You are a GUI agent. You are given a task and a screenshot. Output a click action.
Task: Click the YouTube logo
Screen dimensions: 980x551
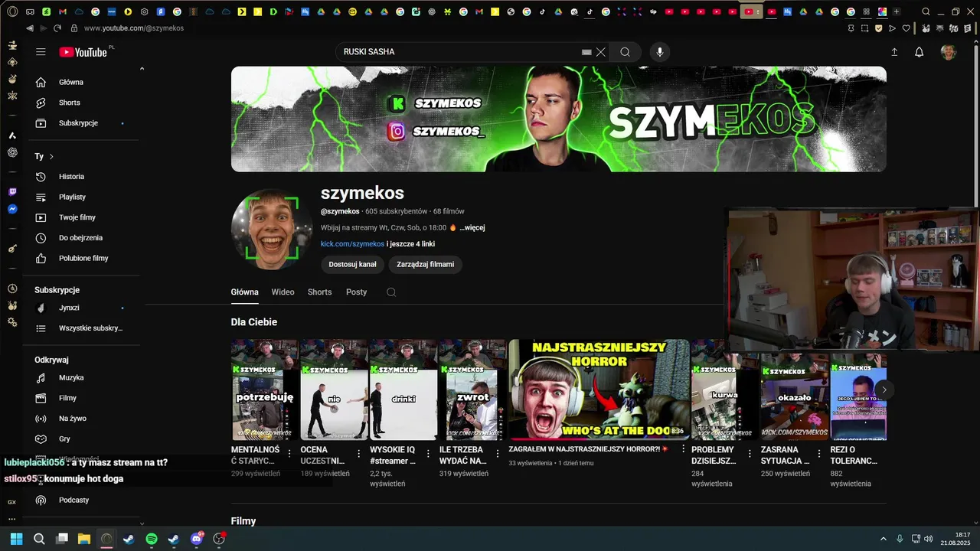tap(83, 52)
